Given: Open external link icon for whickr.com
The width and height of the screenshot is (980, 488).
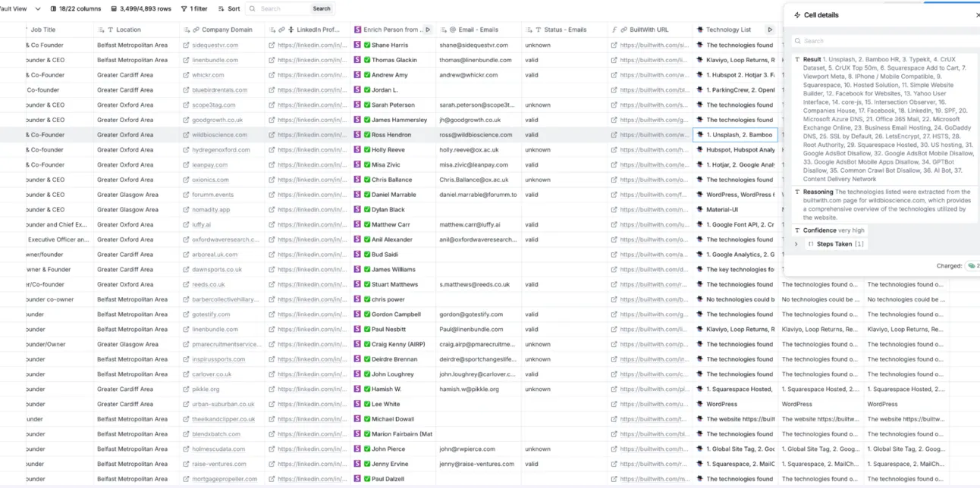Looking at the screenshot, I should coord(186,75).
